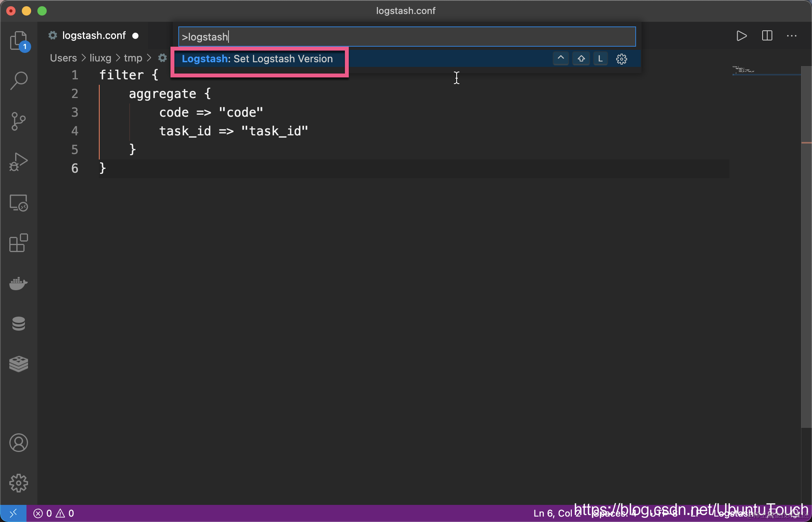The width and height of the screenshot is (812, 522).
Task: Open More Actions ellipsis menu
Action: coord(792,36)
